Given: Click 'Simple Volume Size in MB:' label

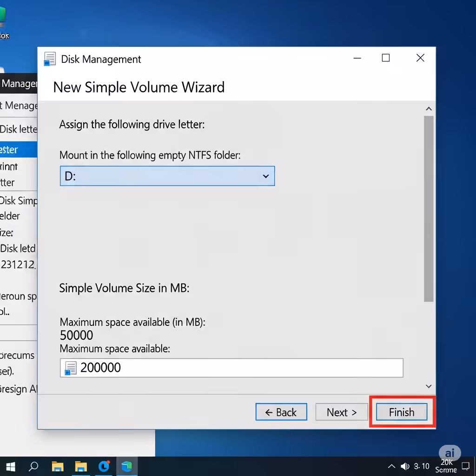Looking at the screenshot, I should (x=124, y=288).
